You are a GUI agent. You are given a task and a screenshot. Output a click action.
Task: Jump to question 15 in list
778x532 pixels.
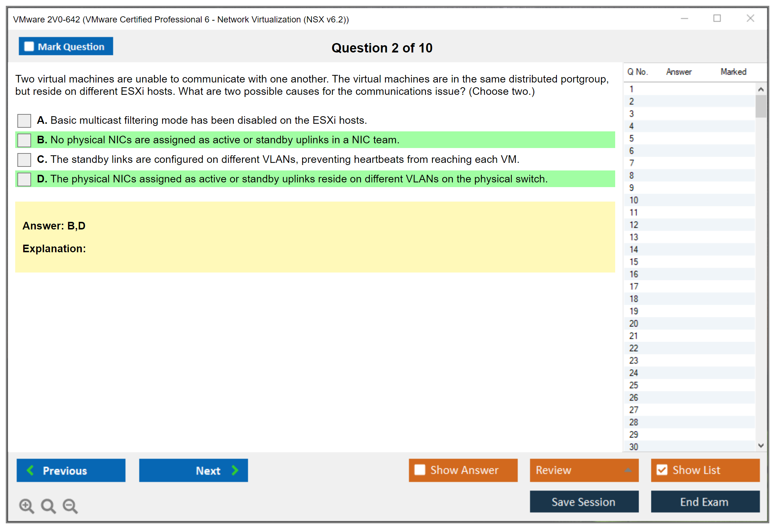point(634,262)
